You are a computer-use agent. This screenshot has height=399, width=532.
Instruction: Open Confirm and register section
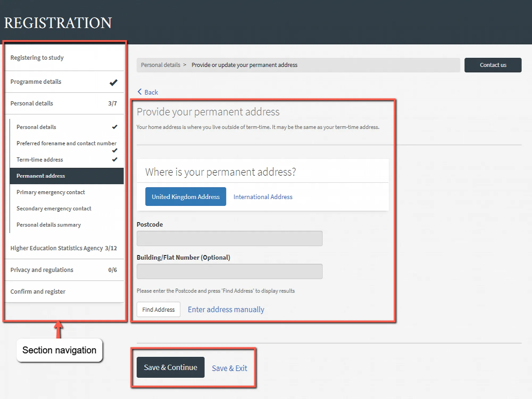38,292
